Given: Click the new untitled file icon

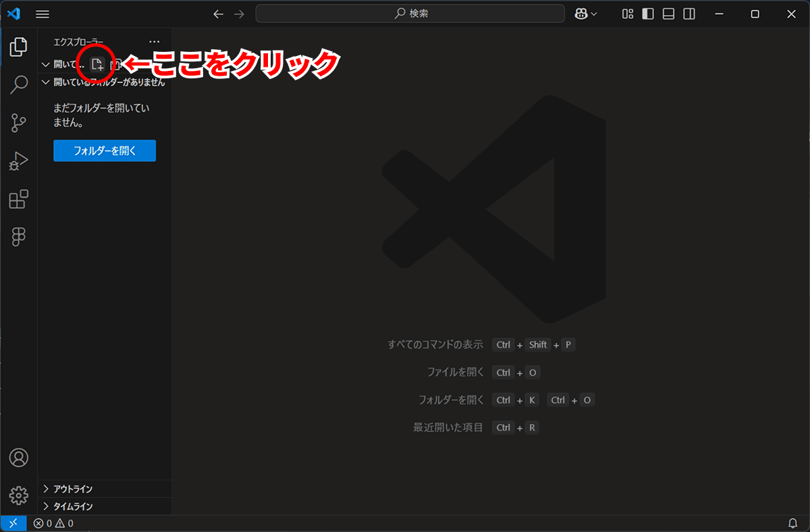Looking at the screenshot, I should pyautogui.click(x=97, y=65).
